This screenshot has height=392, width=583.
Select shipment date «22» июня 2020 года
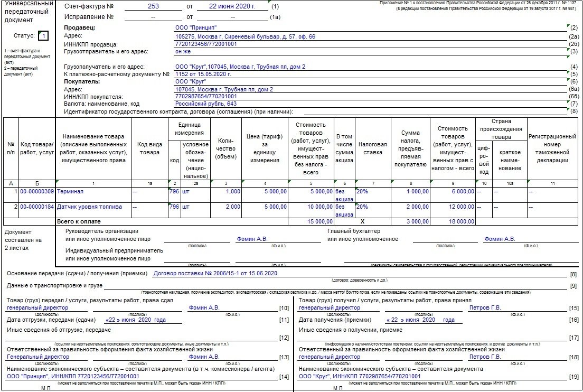click(135, 320)
